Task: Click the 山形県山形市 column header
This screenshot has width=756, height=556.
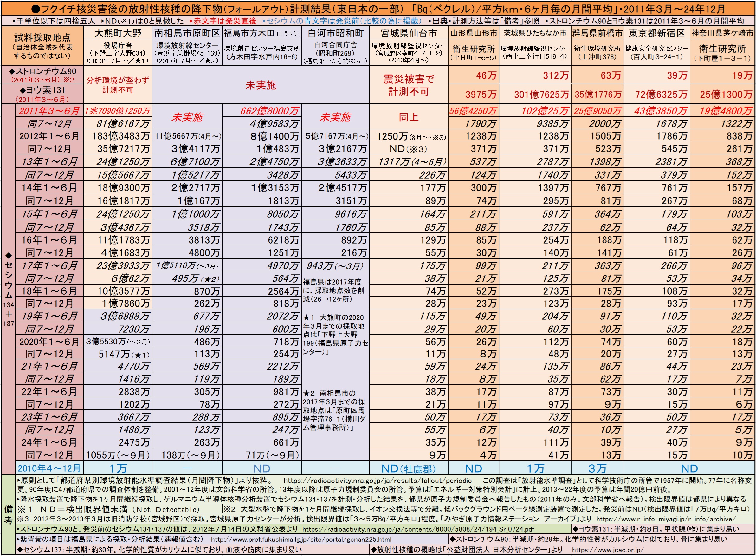Action: pos(474,33)
